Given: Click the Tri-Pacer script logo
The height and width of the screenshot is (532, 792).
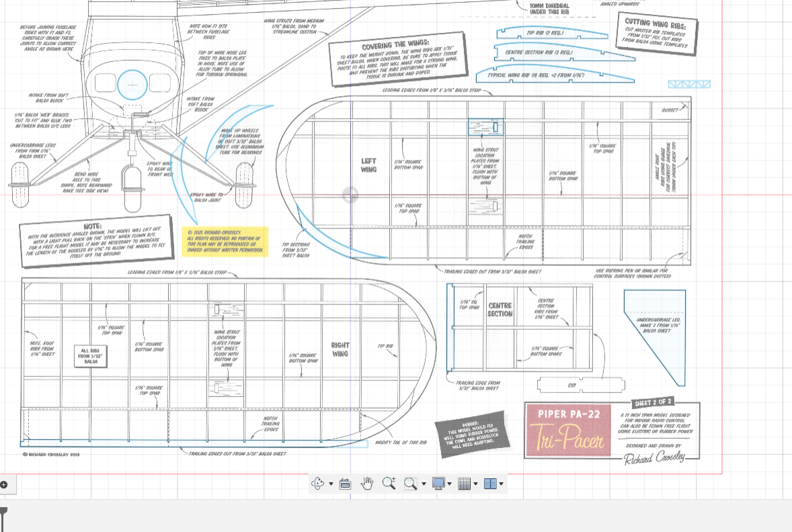Looking at the screenshot, I should [567, 437].
